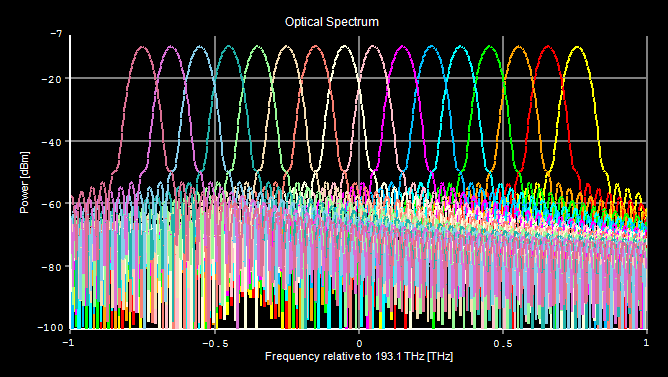
Task: Click the peak of the red channel curve
Action: [548, 46]
